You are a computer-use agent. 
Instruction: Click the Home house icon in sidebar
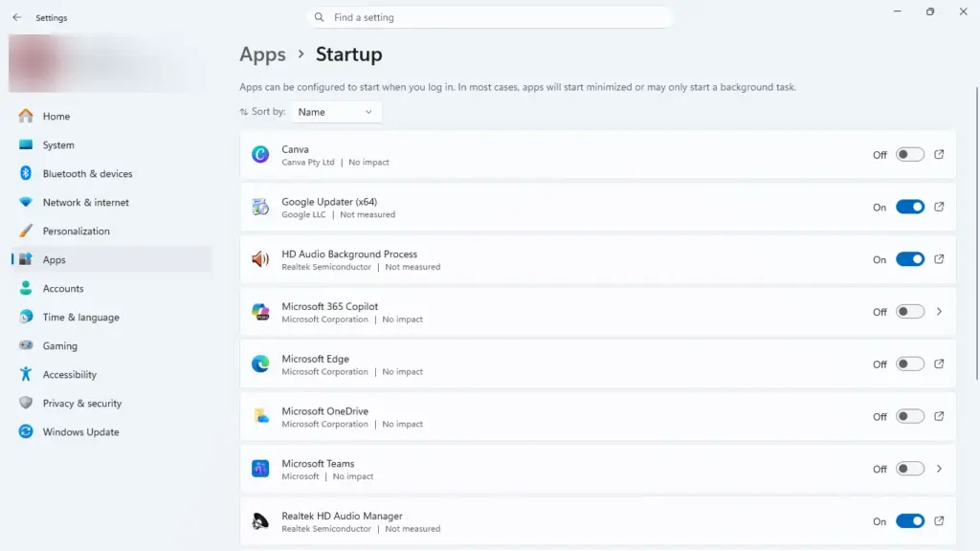pyautogui.click(x=26, y=116)
